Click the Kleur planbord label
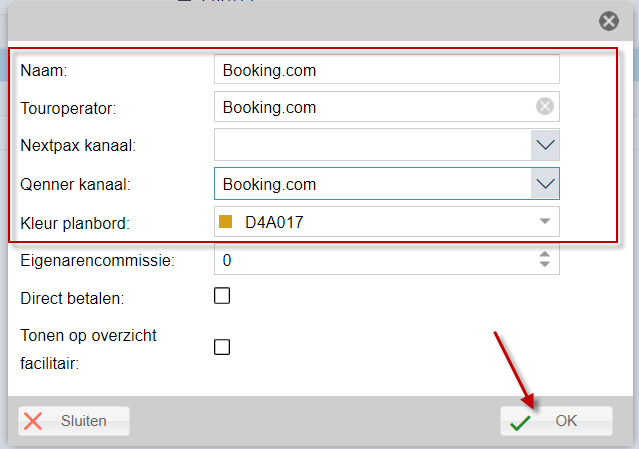639x449 pixels. point(75,224)
